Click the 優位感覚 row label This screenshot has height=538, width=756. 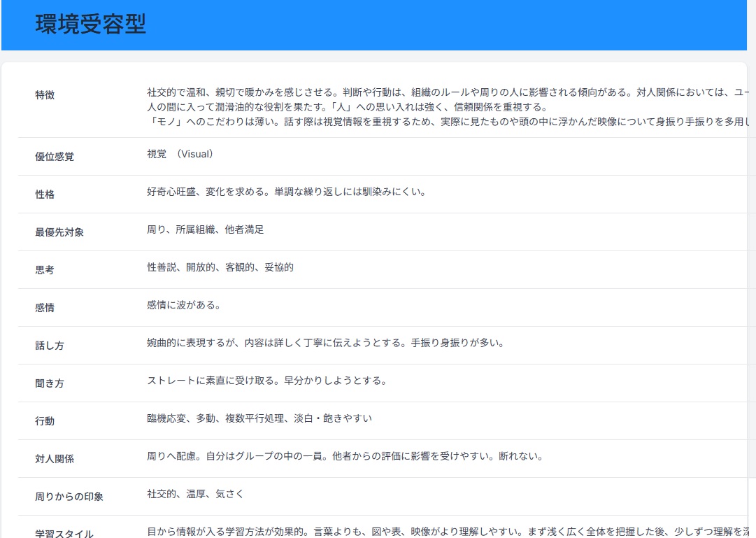click(x=55, y=157)
